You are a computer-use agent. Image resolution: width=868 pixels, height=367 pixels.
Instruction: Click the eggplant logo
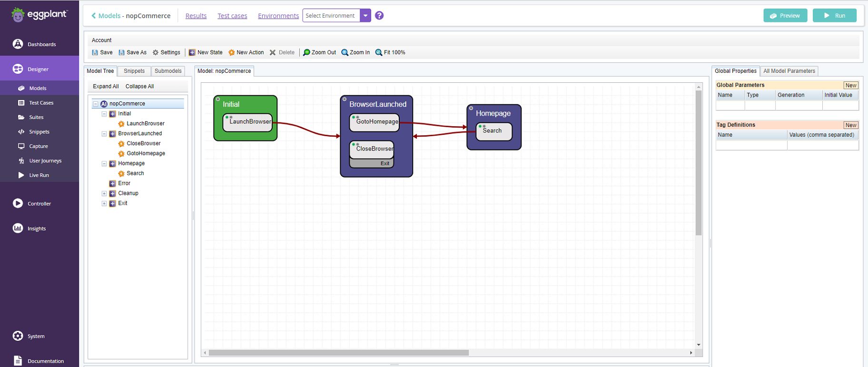coord(39,15)
